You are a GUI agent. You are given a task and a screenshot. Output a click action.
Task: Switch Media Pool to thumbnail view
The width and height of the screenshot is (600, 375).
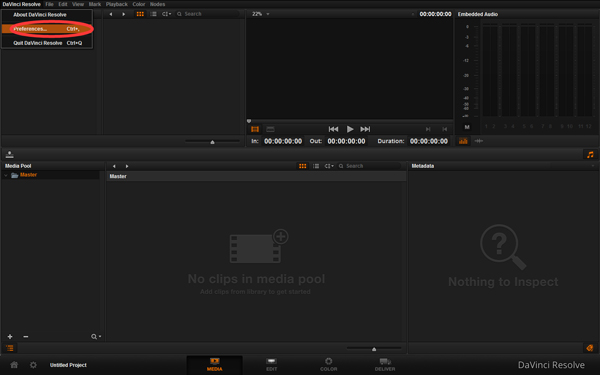tap(302, 166)
